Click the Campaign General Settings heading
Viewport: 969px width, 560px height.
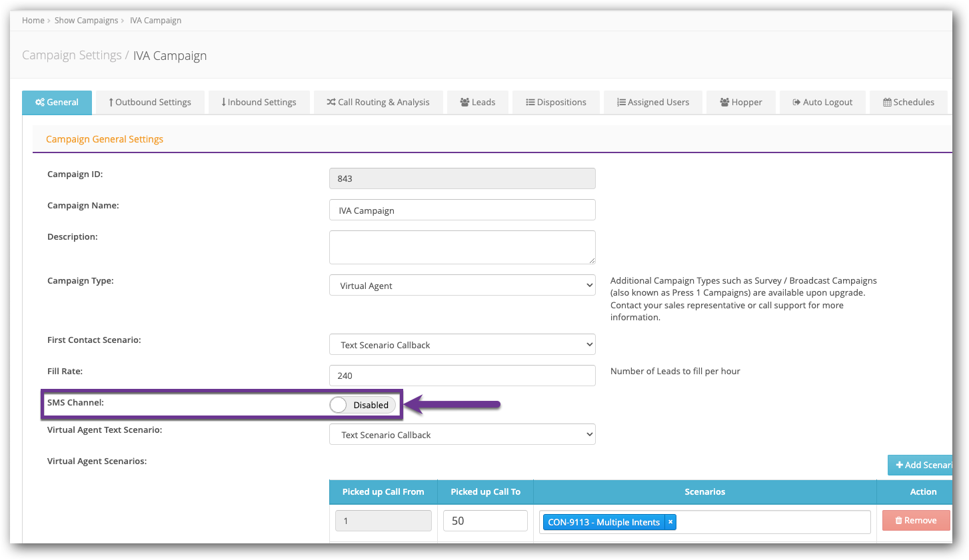tap(105, 139)
